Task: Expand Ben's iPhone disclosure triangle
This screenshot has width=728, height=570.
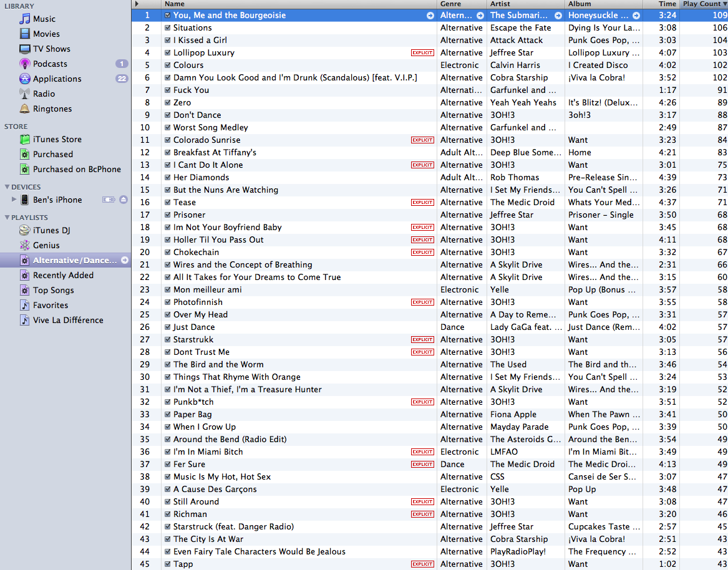Action: [14, 200]
